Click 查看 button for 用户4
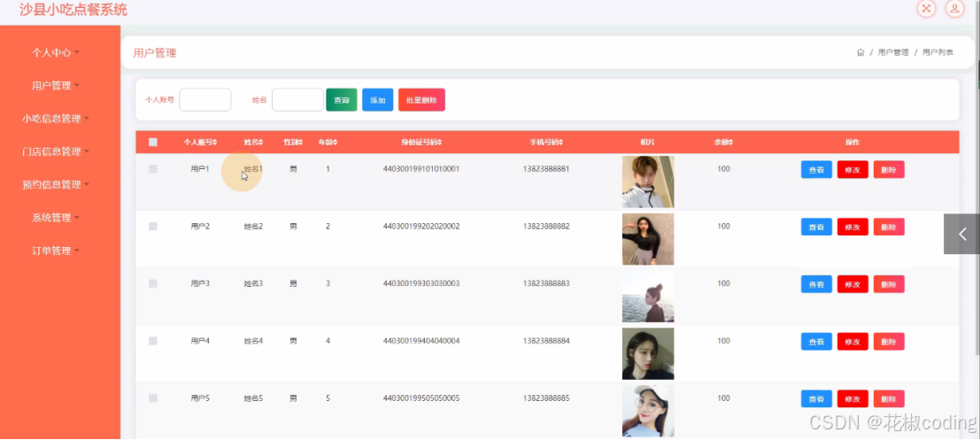The height and width of the screenshot is (440, 980). pyautogui.click(x=816, y=341)
